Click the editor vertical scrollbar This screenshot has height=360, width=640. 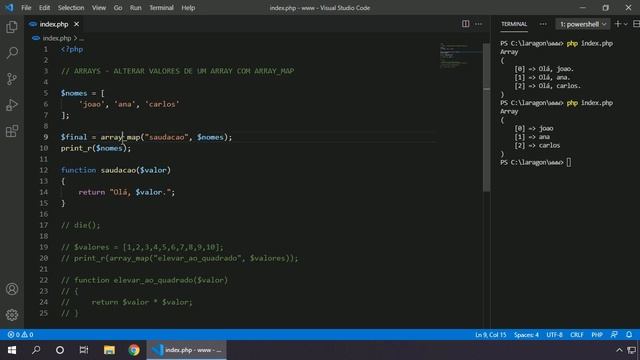click(486, 118)
